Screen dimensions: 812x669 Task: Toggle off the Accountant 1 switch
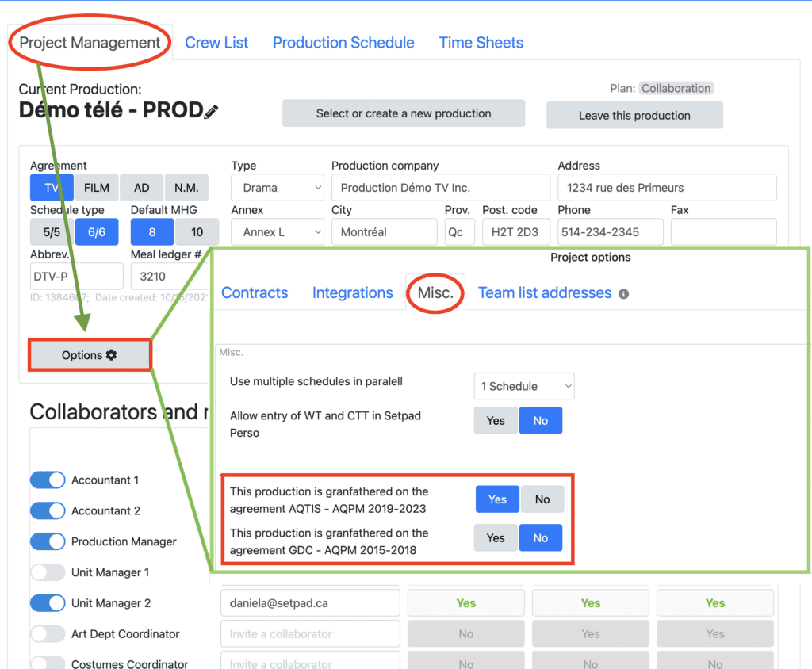48,480
